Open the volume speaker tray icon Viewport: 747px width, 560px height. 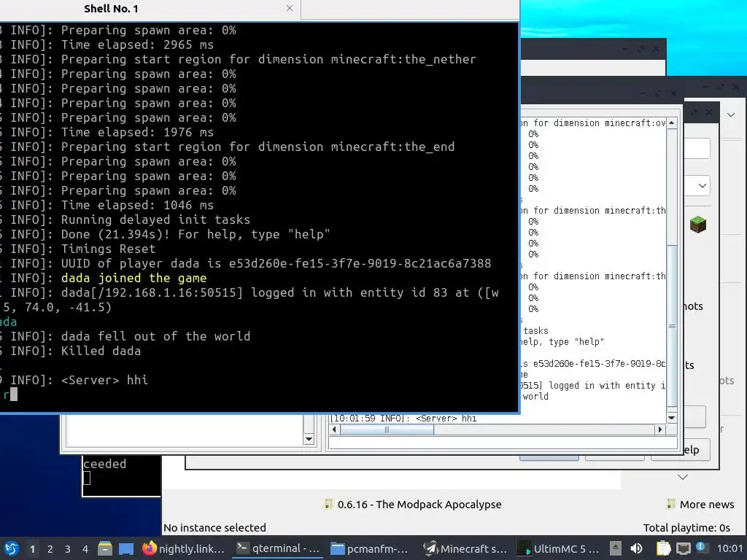point(636,548)
